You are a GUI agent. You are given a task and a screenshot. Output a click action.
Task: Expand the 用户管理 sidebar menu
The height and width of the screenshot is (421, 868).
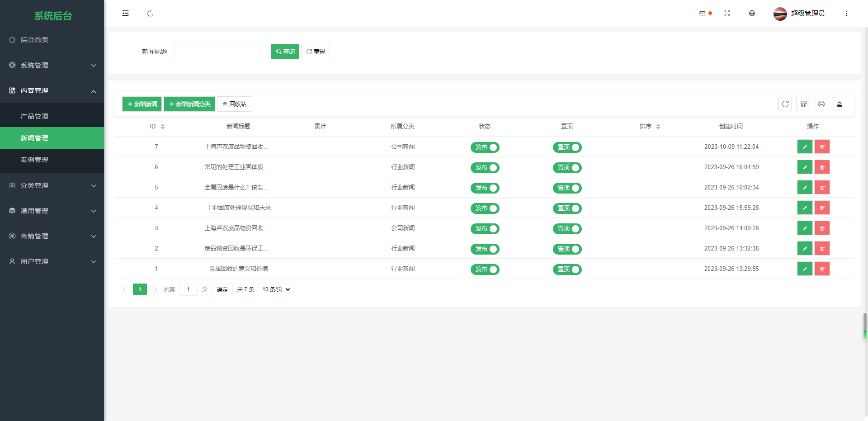pos(52,261)
